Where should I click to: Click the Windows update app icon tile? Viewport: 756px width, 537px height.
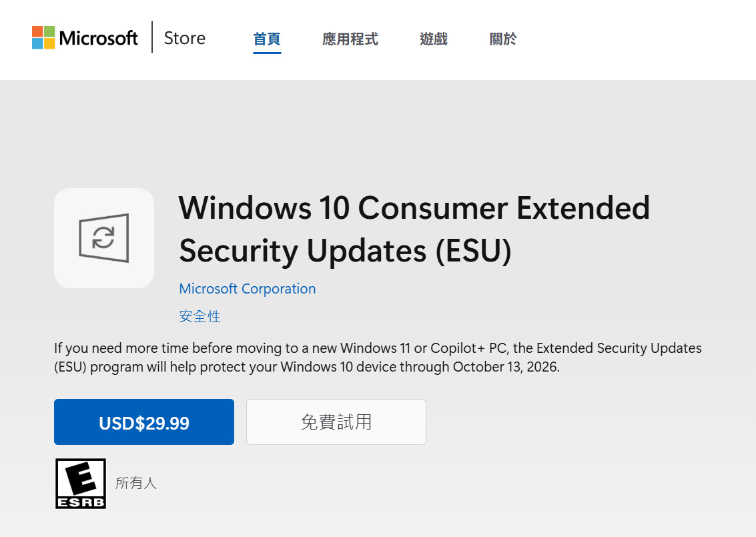click(104, 238)
